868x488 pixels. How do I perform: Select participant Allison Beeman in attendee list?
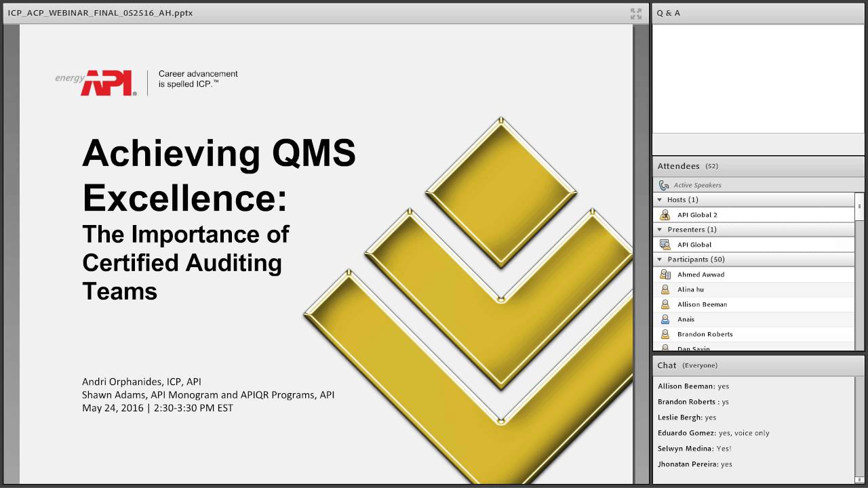[754, 304]
